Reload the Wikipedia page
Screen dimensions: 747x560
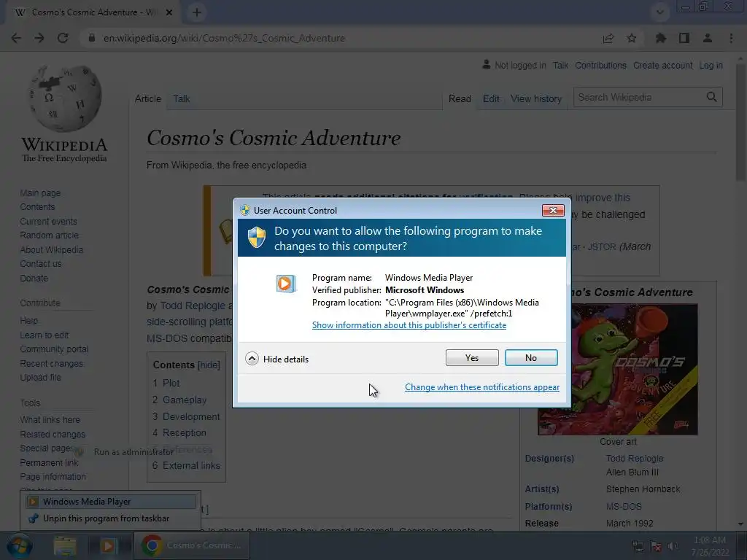click(63, 38)
